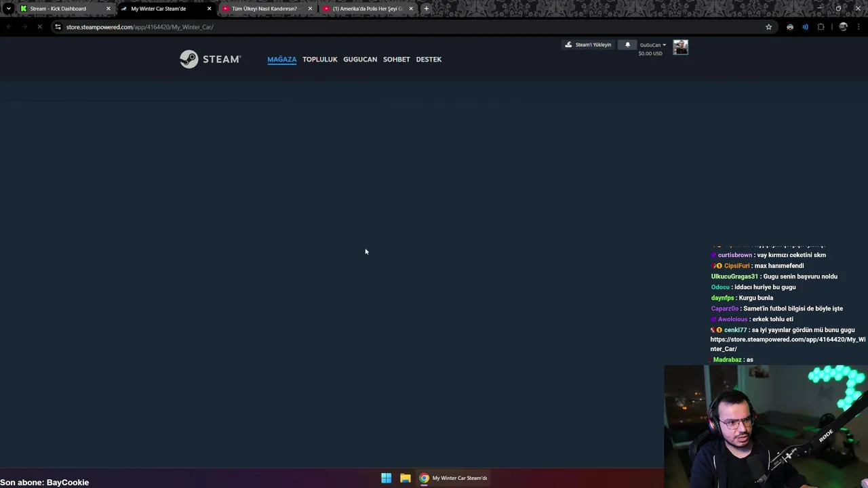The height and width of the screenshot is (488, 868).
Task: Click CipsiFuri's username in chat
Action: 736,266
